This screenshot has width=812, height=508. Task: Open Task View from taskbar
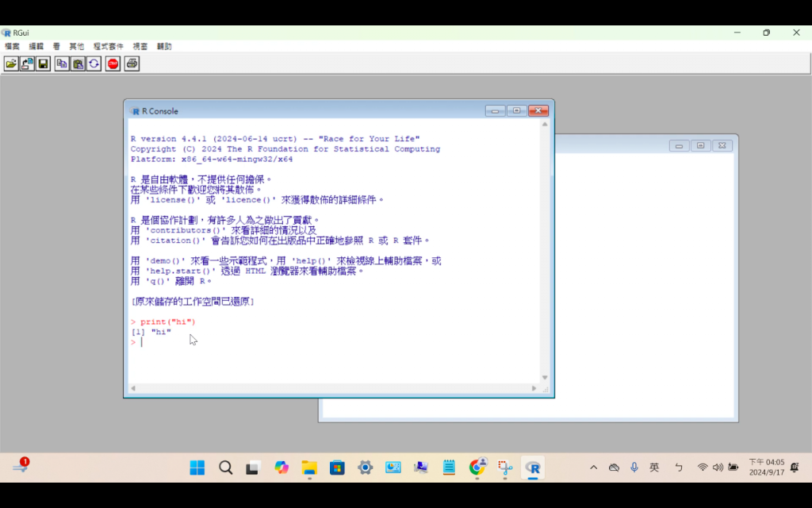[x=253, y=468]
